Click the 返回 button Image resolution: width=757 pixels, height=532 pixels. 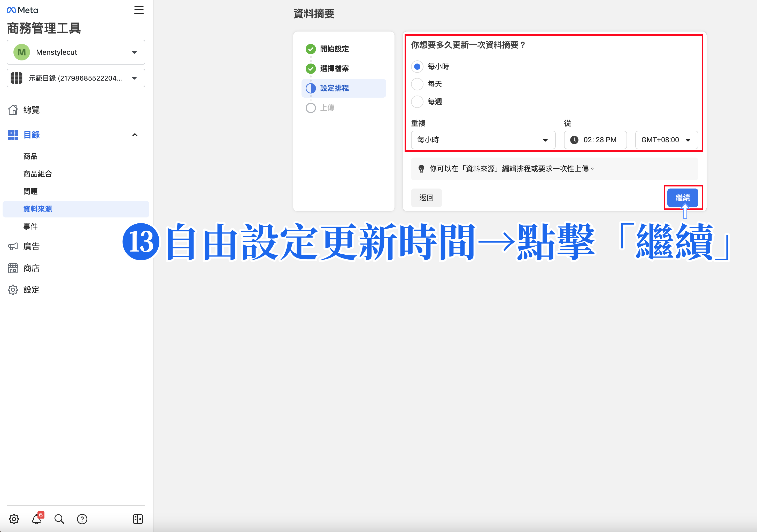(426, 198)
